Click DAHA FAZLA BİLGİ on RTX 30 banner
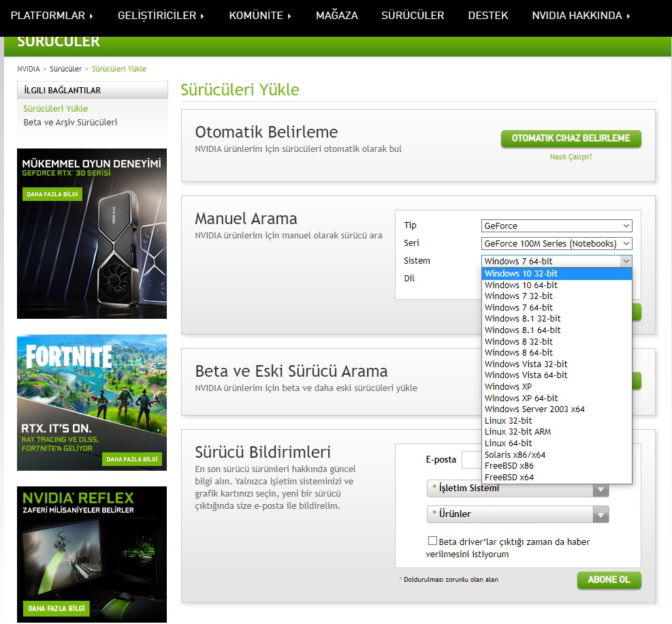Image resolution: width=672 pixels, height=624 pixels. (x=52, y=194)
